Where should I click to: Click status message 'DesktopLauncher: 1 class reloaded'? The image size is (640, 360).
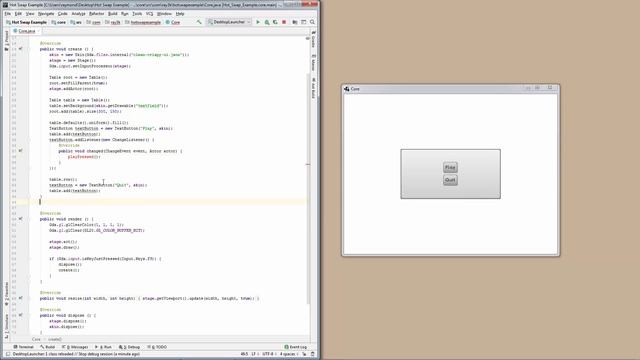tap(76, 354)
